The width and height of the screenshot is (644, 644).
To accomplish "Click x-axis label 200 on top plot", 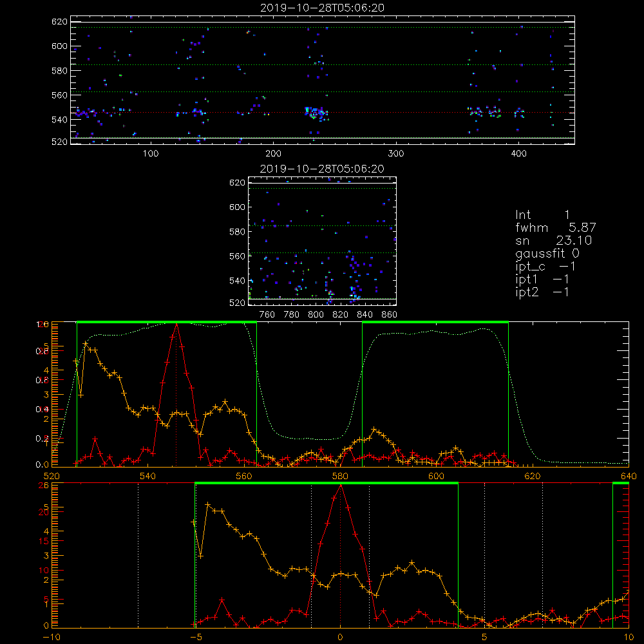I will pos(274,154).
